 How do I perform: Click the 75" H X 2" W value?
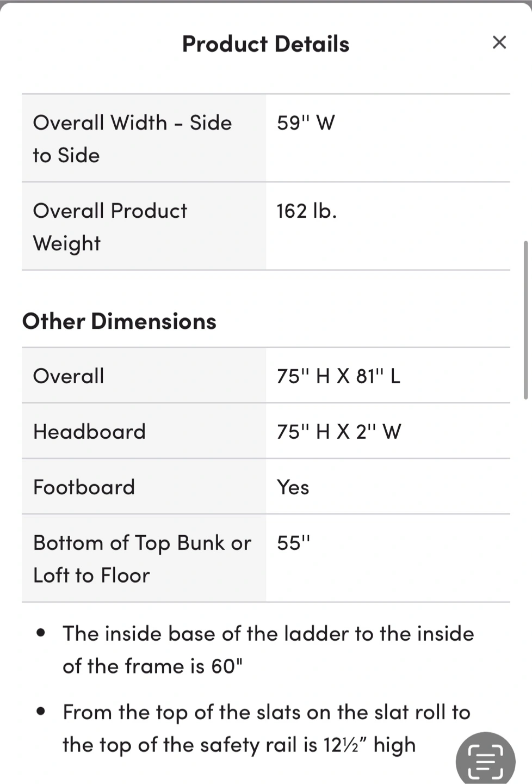339,431
